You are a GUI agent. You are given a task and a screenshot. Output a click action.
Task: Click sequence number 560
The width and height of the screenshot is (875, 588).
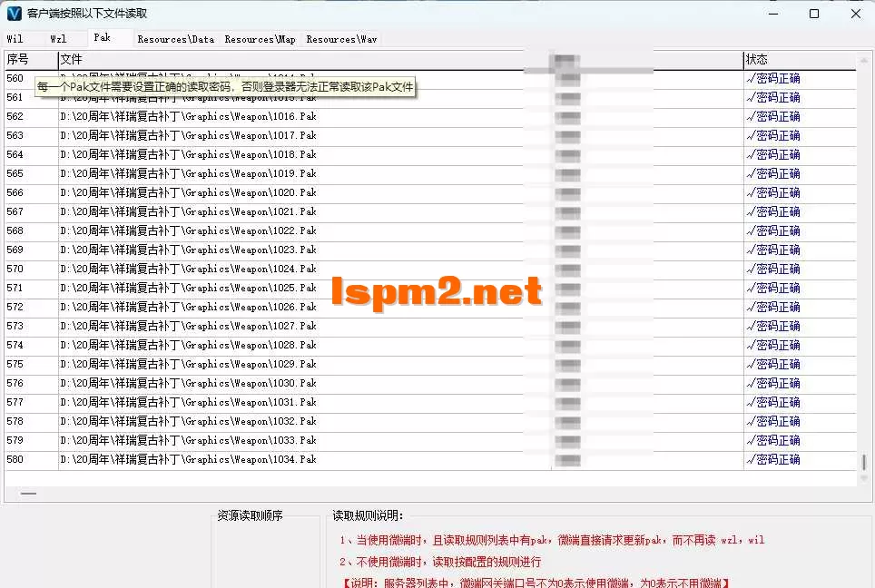[15, 78]
